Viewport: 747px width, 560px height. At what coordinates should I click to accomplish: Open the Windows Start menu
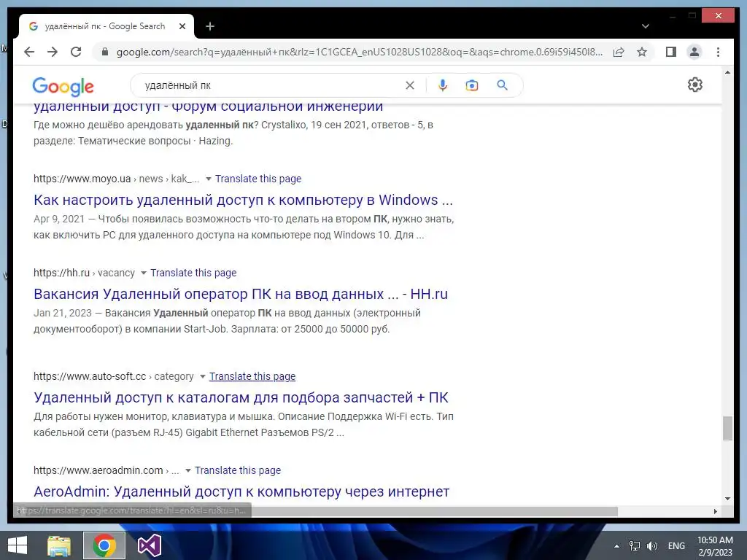pos(18,545)
